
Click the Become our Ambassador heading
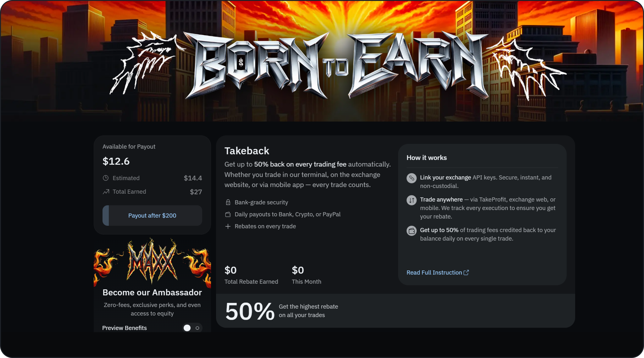coord(152,292)
